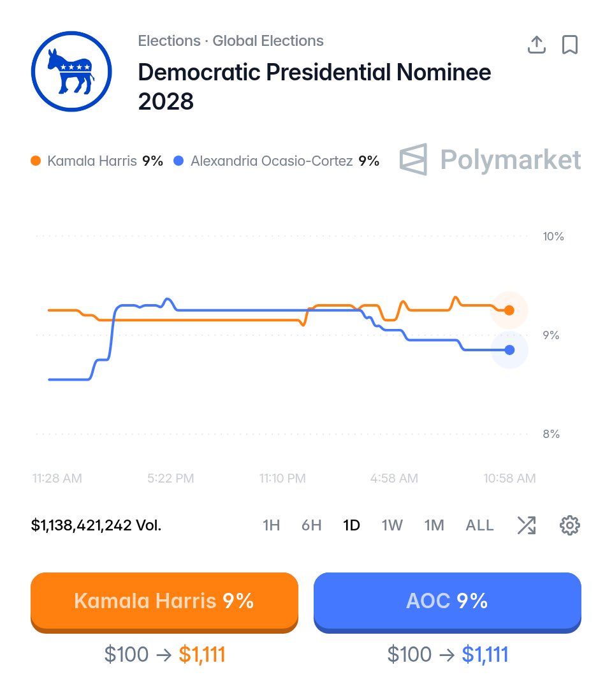Click the share/upload icon
Viewport: 612px width, 700px height.
tap(537, 45)
